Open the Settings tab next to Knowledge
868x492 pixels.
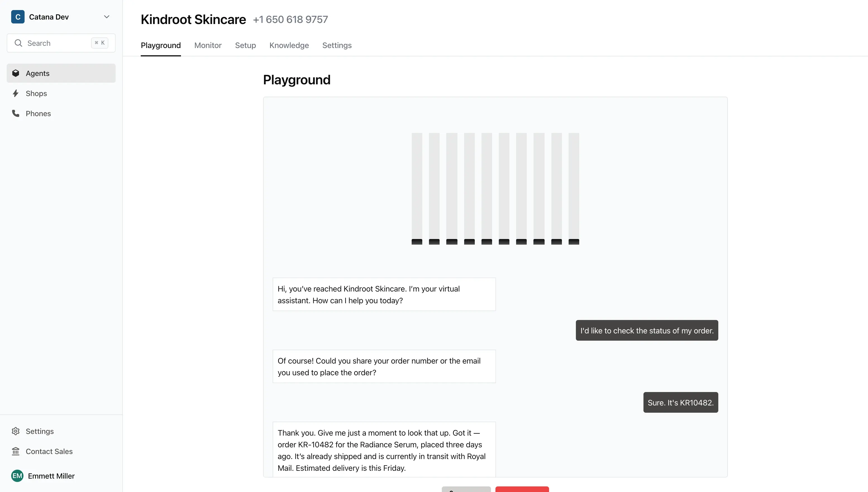click(337, 45)
